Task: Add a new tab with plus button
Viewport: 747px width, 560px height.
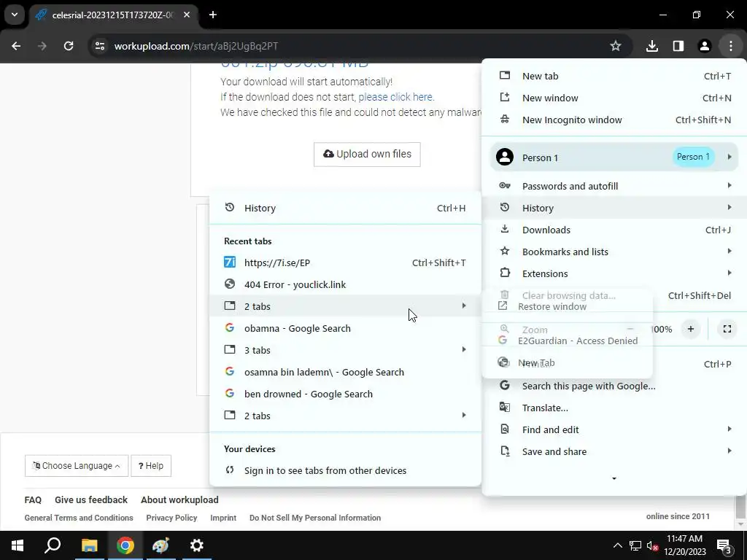Action: pos(213,15)
